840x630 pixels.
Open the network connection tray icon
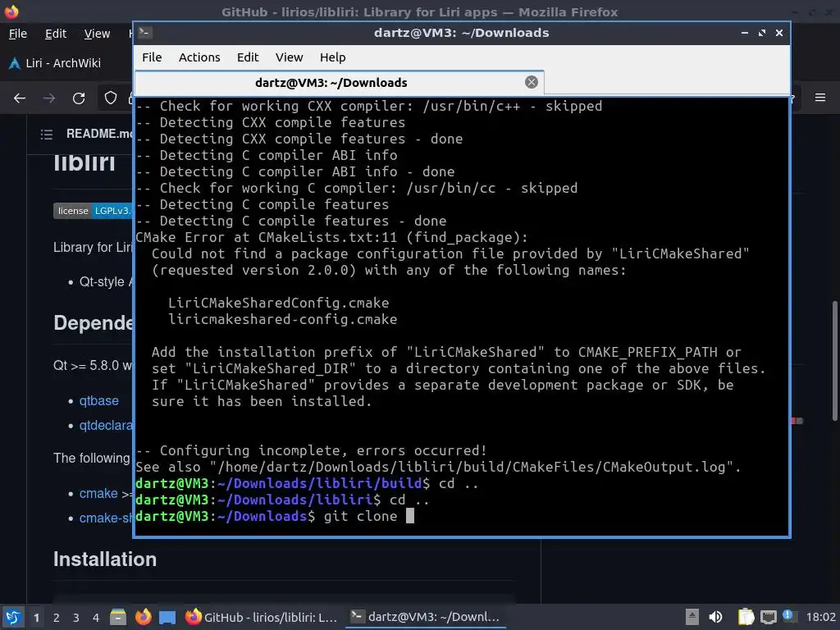(768, 617)
